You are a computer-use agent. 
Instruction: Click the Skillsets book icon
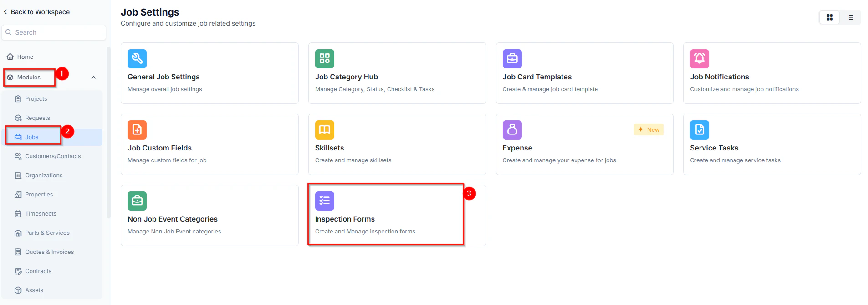coord(325,130)
